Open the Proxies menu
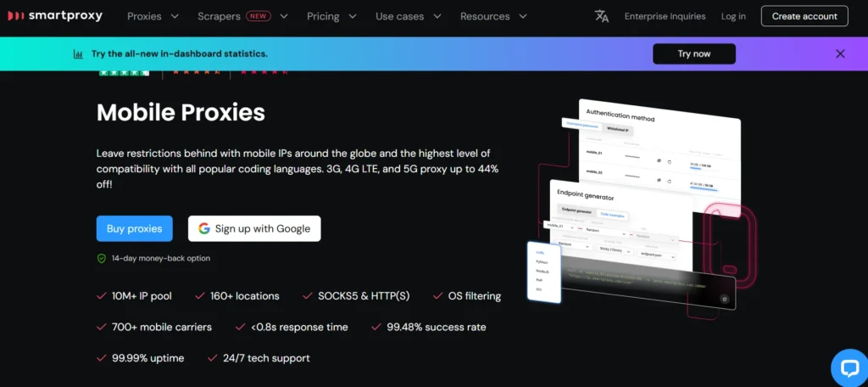868x387 pixels. [144, 17]
